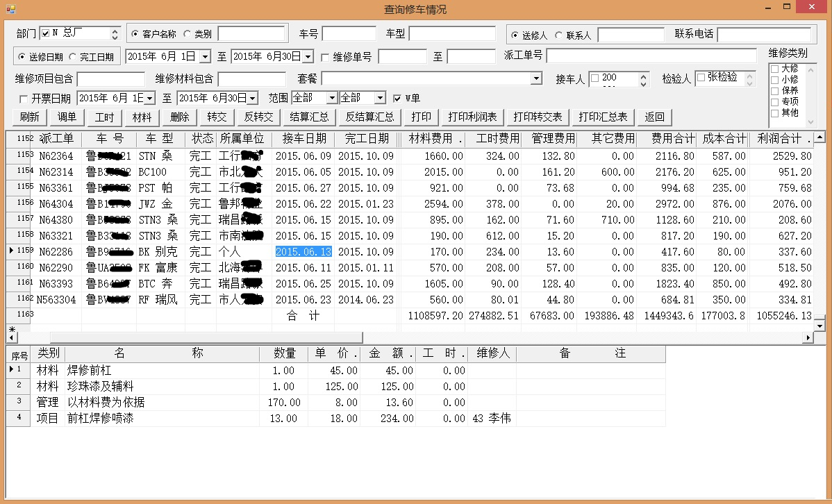The height and width of the screenshot is (504, 832).
Task: Open the 套餐 dropdown list
Action: (x=535, y=78)
